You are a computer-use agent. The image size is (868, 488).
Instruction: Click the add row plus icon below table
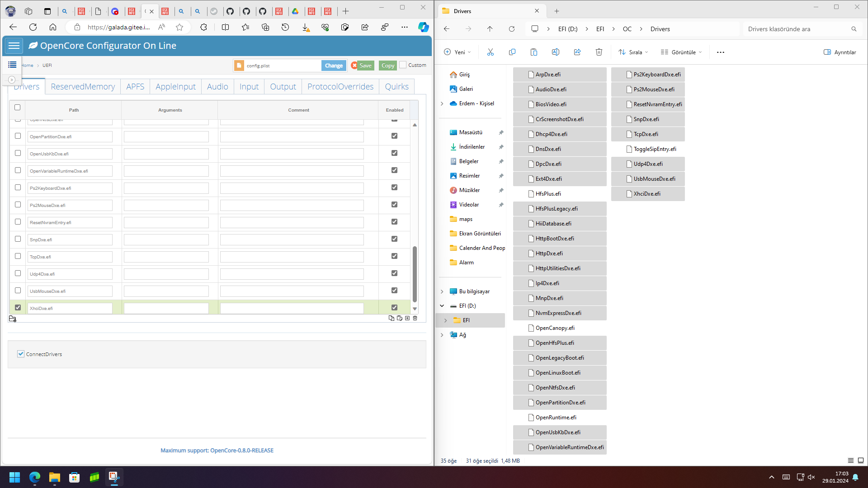click(x=407, y=318)
